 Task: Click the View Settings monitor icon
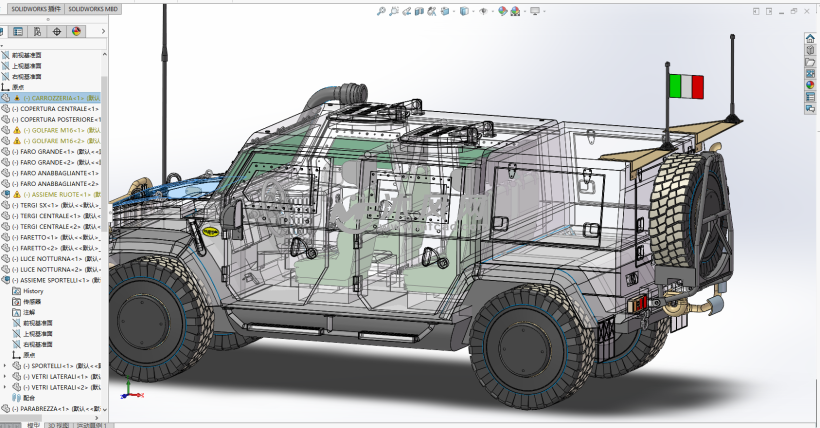534,11
